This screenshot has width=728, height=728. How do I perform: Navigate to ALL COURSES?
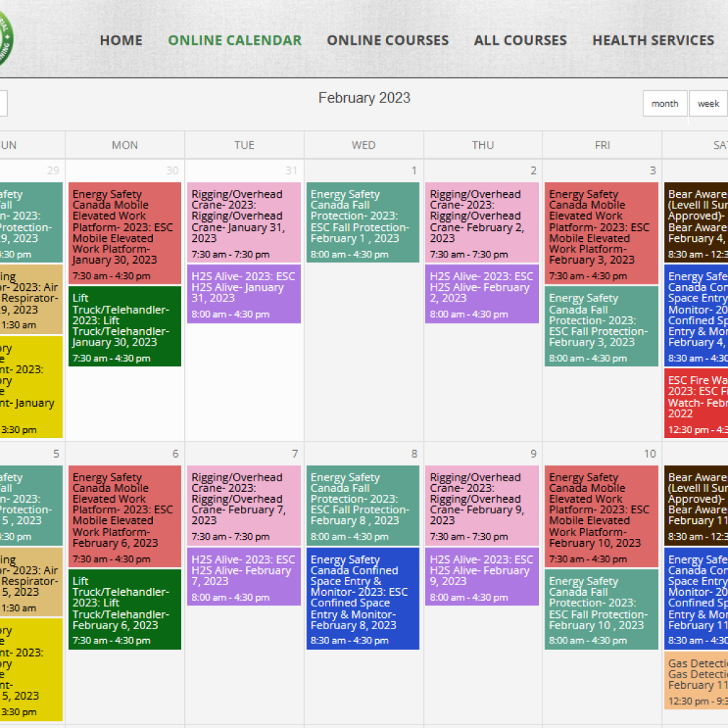tap(520, 41)
